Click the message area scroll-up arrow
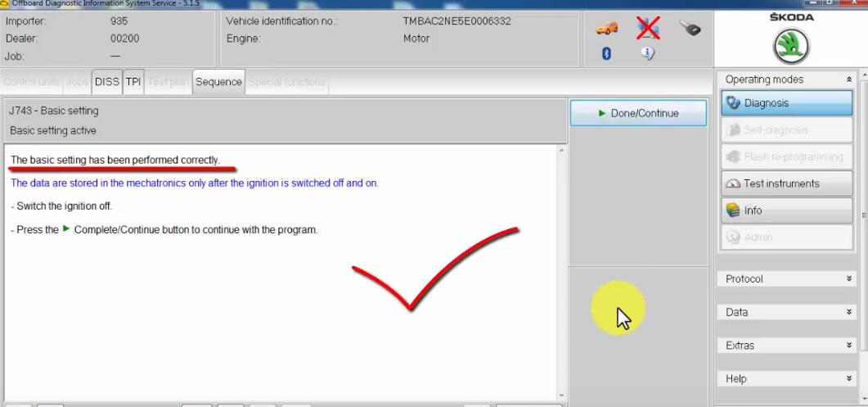868x407 pixels. tap(562, 150)
